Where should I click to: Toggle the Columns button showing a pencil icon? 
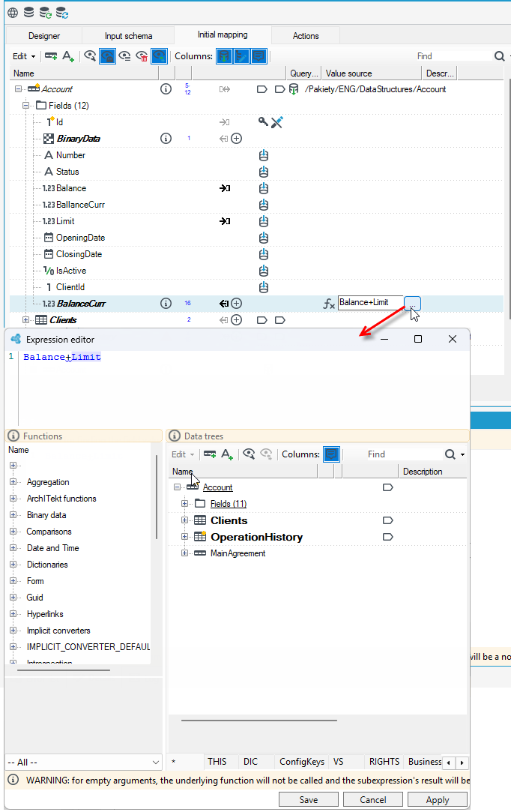pyautogui.click(x=241, y=56)
